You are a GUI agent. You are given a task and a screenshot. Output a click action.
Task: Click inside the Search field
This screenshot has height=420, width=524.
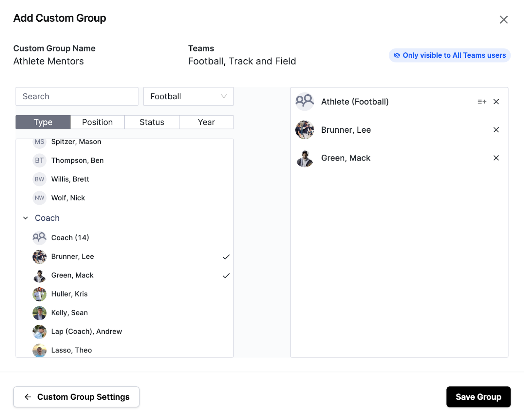77,96
